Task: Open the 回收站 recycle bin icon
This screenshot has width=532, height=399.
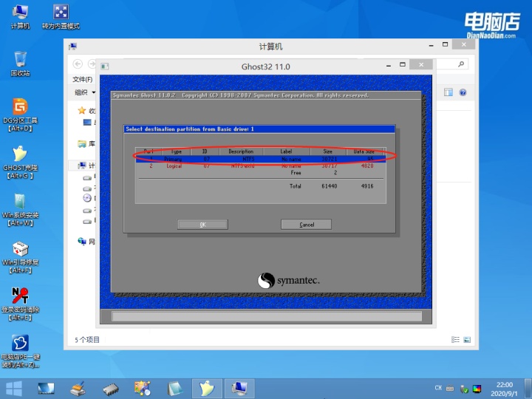Action: pos(20,64)
